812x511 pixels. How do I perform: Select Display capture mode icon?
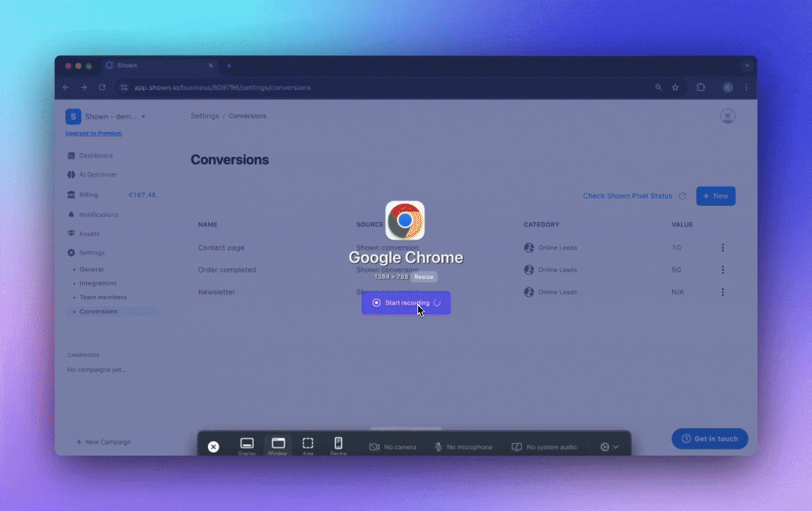pyautogui.click(x=247, y=446)
